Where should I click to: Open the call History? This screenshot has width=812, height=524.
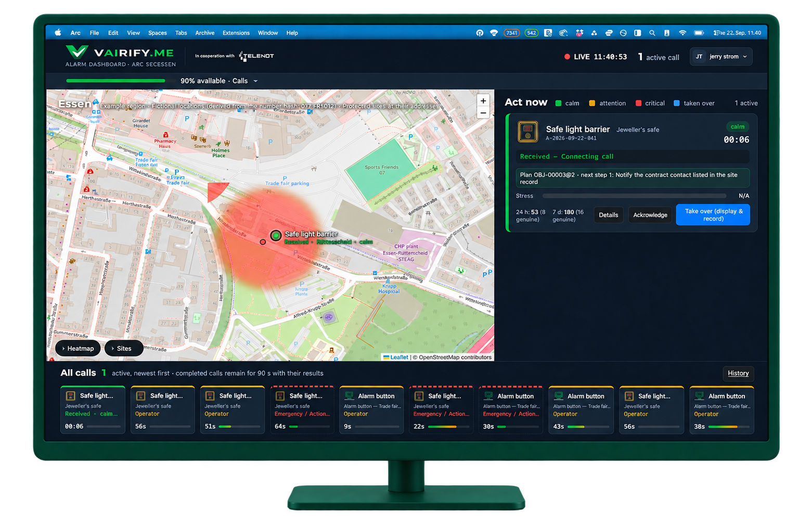[x=738, y=373]
